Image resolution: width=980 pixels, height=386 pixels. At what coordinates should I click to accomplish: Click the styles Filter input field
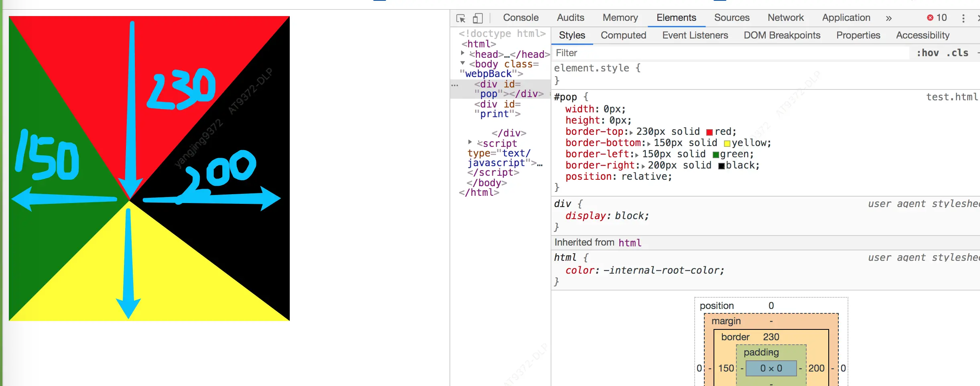pyautogui.click(x=730, y=53)
